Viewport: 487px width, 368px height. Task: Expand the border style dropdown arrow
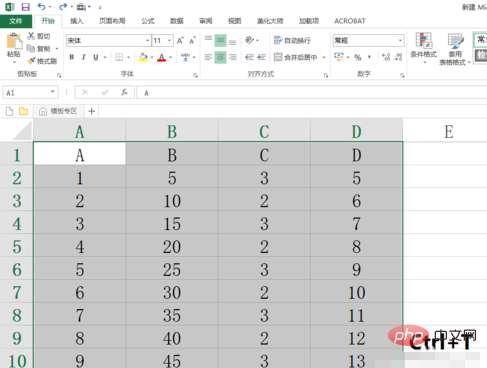(x=128, y=57)
